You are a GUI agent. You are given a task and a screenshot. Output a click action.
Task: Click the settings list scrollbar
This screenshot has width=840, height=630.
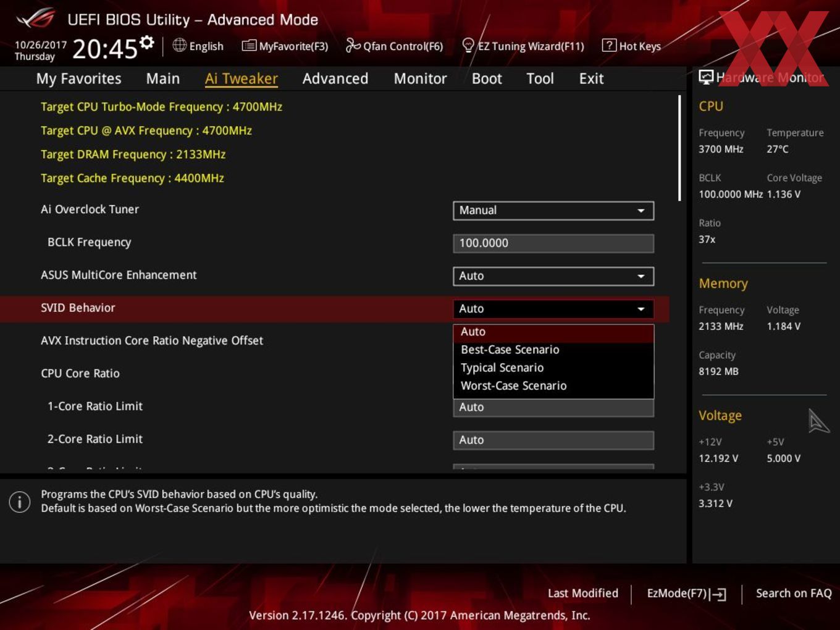(680, 148)
